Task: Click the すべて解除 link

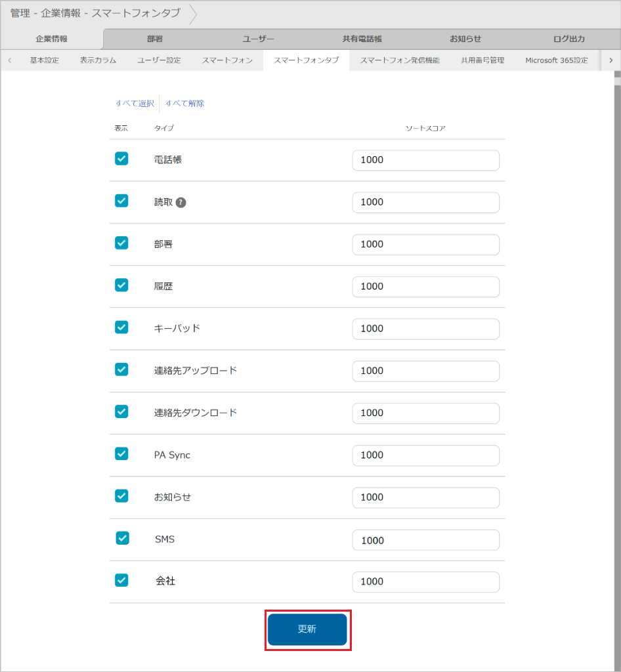Action: coord(186,103)
